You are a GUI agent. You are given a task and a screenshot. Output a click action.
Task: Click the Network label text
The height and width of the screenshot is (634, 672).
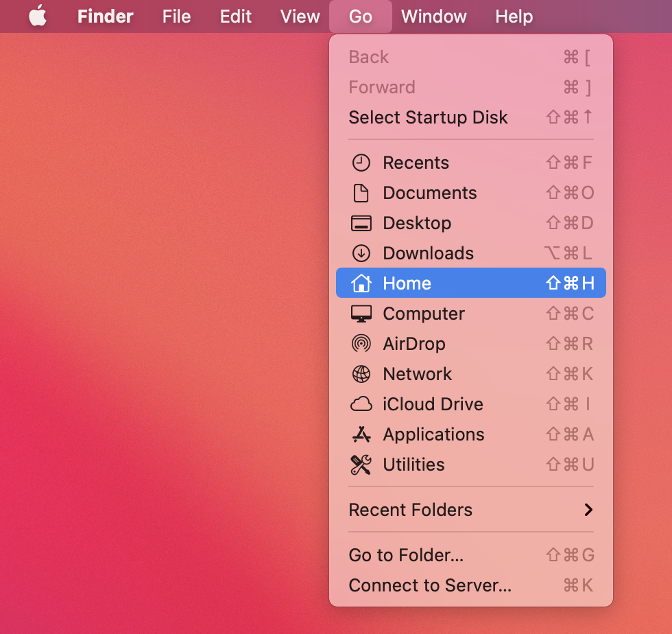coord(417,374)
